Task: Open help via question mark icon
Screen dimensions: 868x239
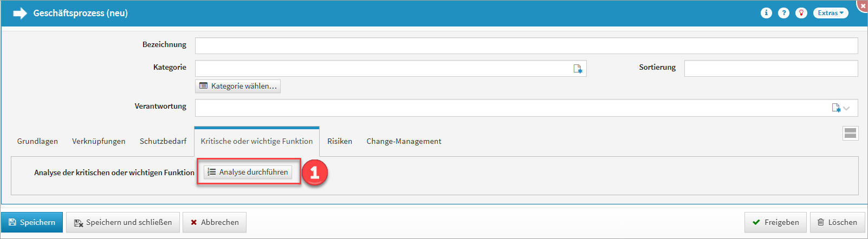Action: pyautogui.click(x=783, y=13)
